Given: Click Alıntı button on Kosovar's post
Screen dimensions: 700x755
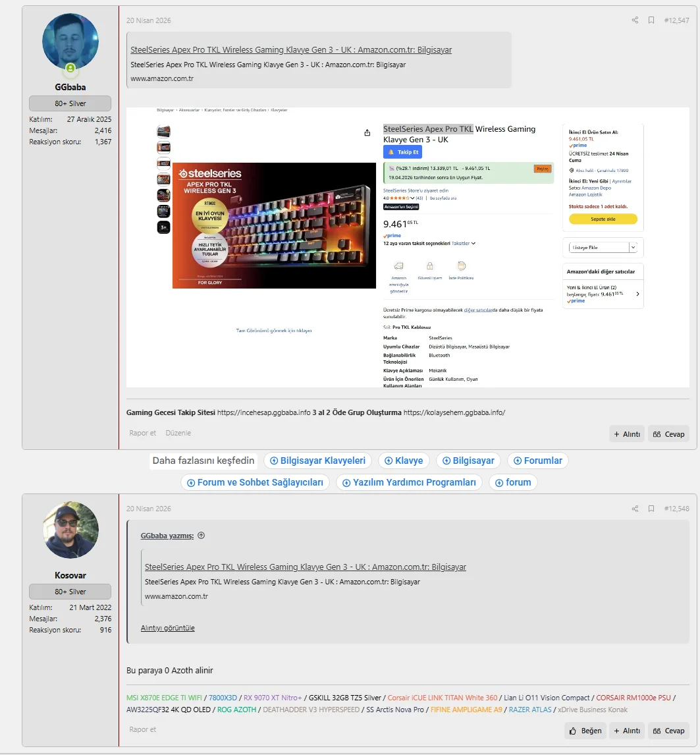Looking at the screenshot, I should 627,731.
